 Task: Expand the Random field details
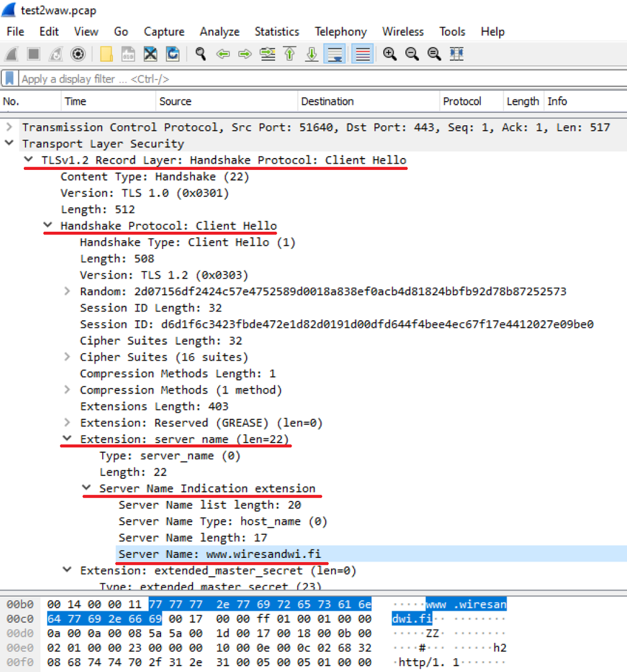pos(68,291)
